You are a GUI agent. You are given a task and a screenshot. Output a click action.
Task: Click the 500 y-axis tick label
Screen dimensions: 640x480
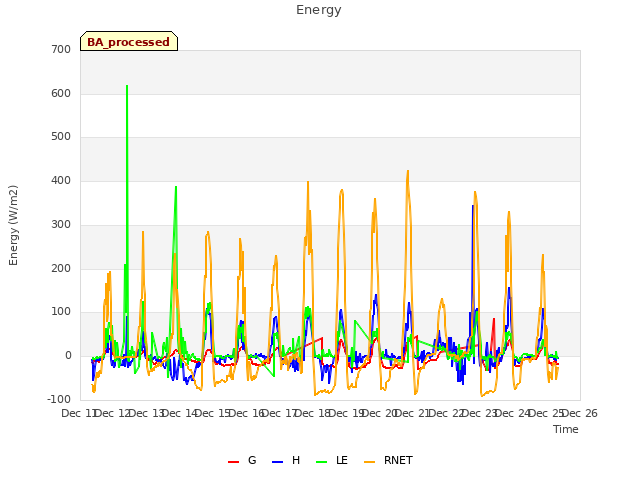coord(61,137)
